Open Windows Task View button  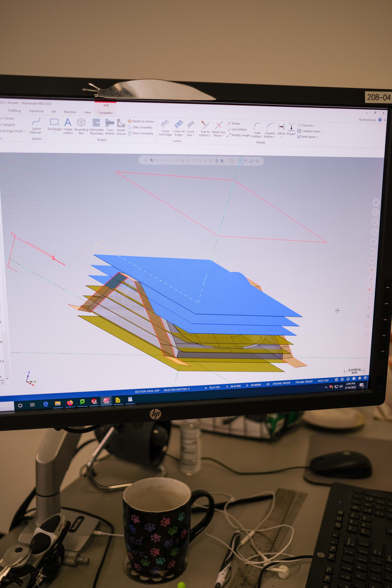point(33,405)
